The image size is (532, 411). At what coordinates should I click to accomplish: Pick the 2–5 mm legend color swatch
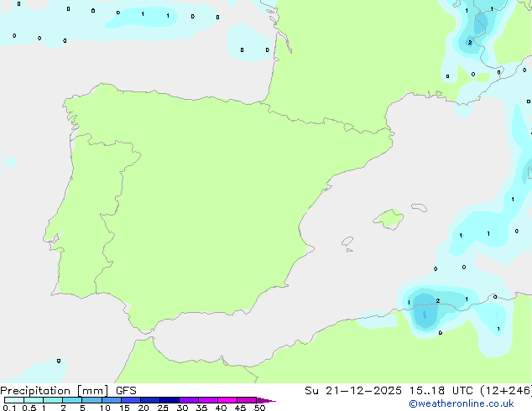pos(72,400)
